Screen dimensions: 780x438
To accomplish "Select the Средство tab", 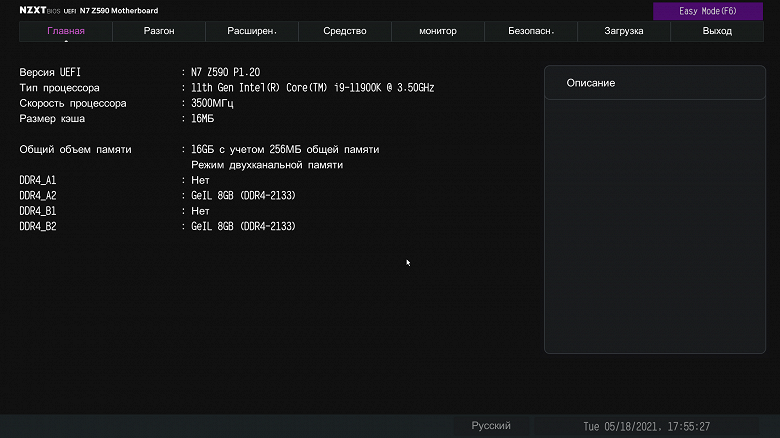I will click(x=345, y=31).
